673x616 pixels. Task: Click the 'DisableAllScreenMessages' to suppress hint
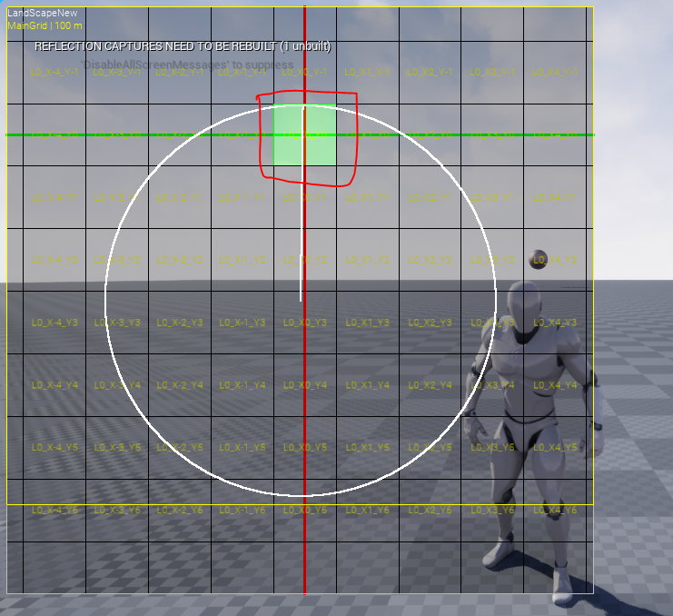pyautogui.click(x=188, y=65)
